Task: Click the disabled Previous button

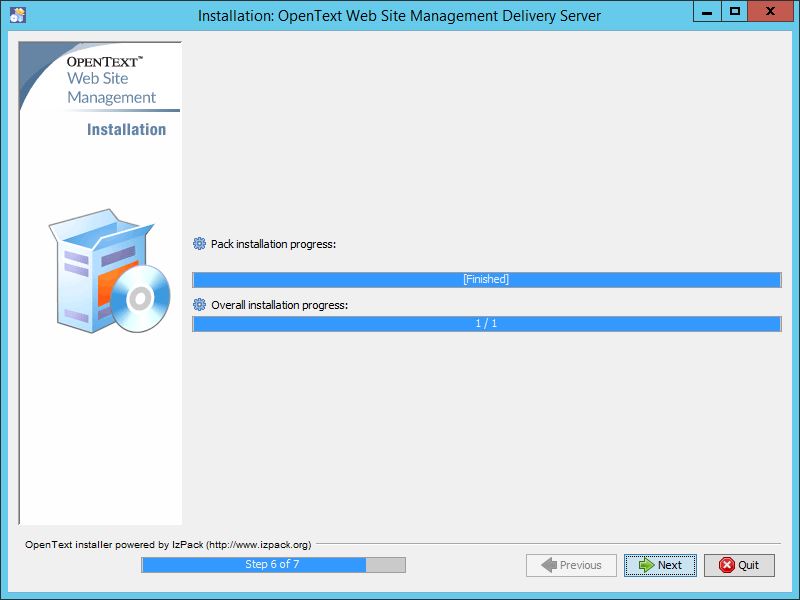Action: [x=571, y=565]
